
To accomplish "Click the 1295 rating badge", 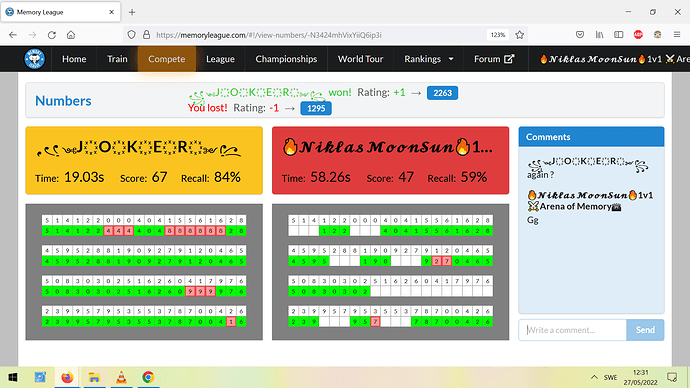I will coord(316,108).
